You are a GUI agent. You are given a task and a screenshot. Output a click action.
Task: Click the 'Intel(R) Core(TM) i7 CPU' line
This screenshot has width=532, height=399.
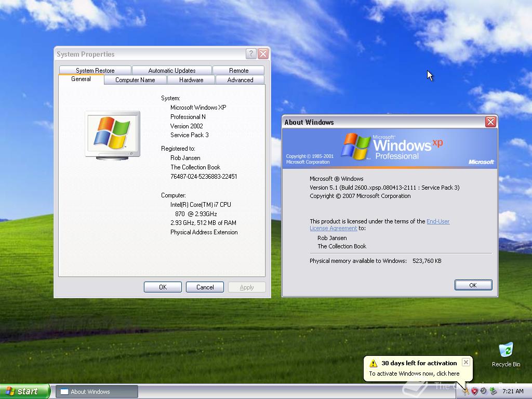coord(201,205)
